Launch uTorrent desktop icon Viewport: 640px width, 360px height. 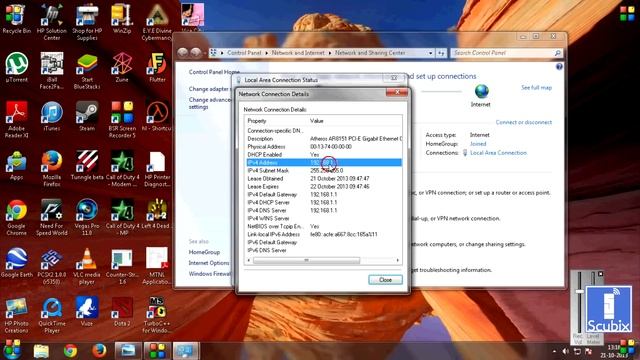16,67
